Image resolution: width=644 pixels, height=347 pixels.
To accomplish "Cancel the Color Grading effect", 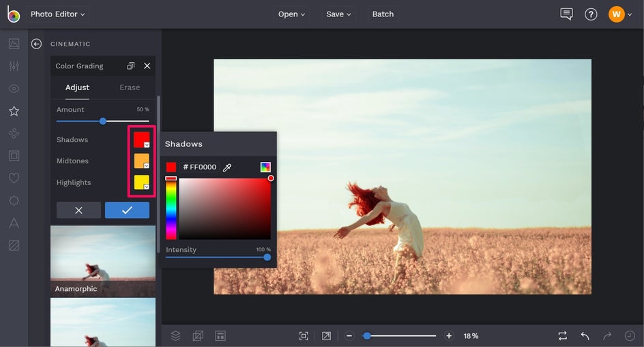I will click(78, 210).
